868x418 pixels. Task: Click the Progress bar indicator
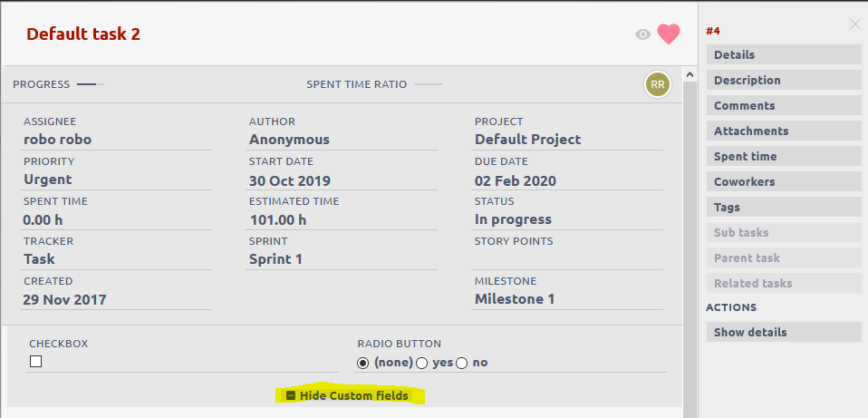click(x=90, y=84)
